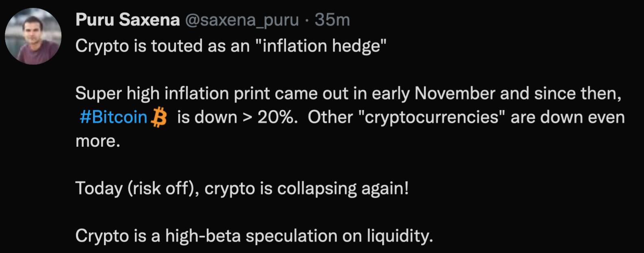Open the #Bitcoin hashtag link
The height and width of the screenshot is (253, 644).
[113, 118]
